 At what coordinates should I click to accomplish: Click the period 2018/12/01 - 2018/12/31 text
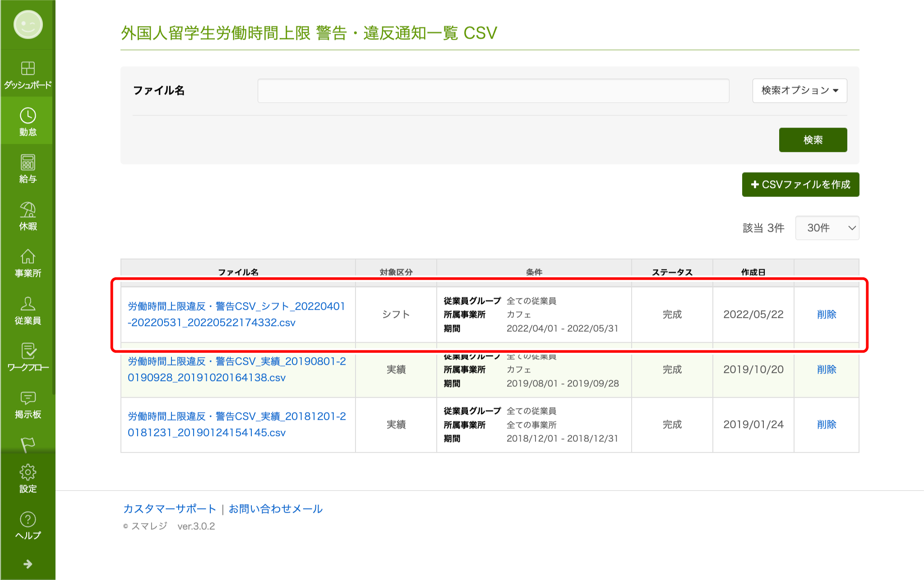pos(562,438)
